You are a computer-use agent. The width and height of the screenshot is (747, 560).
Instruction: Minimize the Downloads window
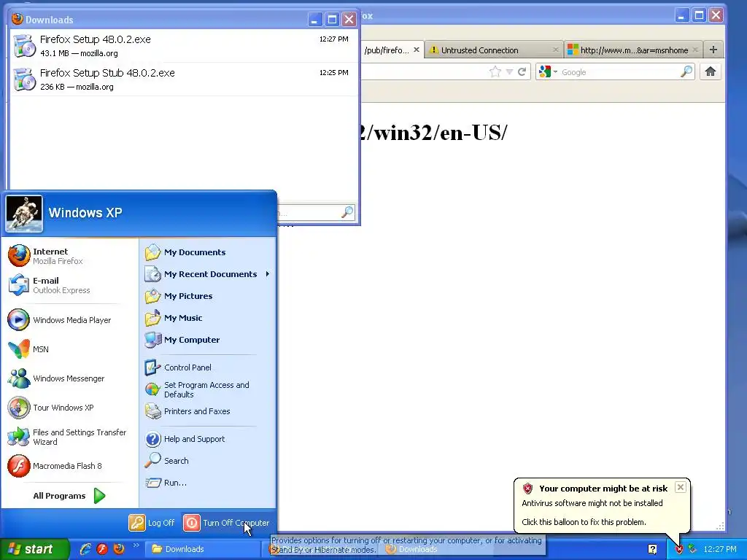tap(315, 19)
